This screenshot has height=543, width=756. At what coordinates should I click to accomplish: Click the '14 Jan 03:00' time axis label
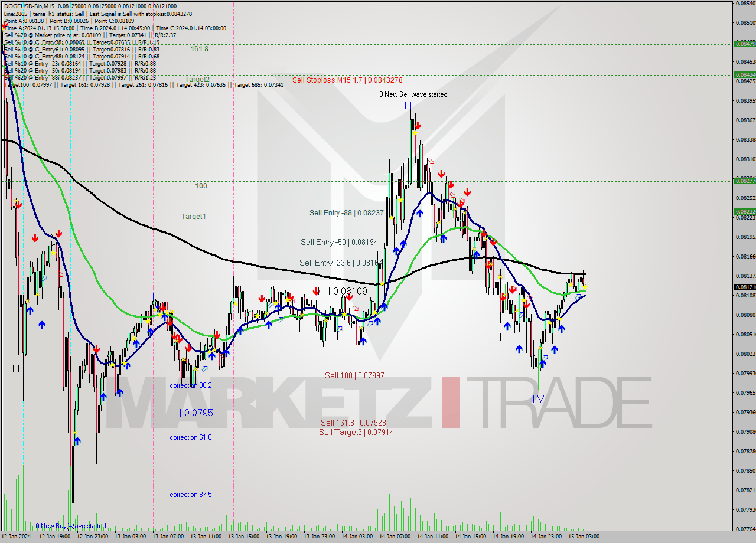coord(357,537)
